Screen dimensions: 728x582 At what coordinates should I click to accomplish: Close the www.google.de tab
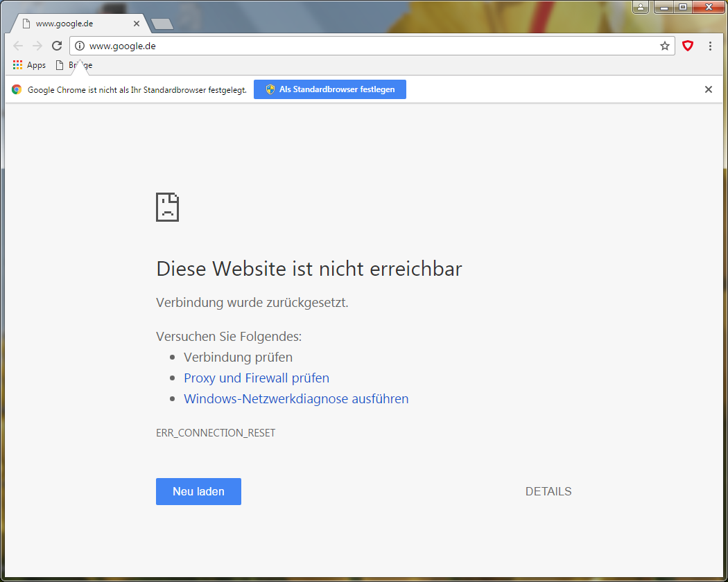click(137, 23)
